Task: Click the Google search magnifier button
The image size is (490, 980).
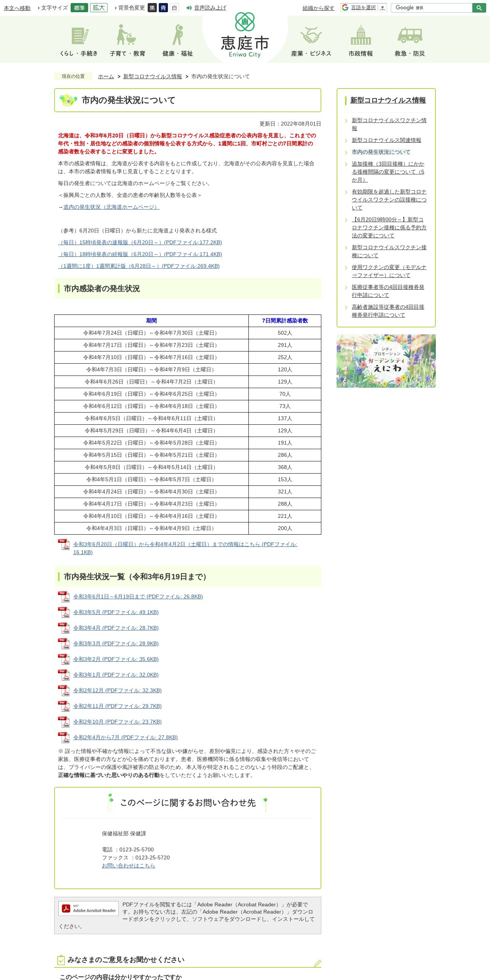Action: coord(479,8)
